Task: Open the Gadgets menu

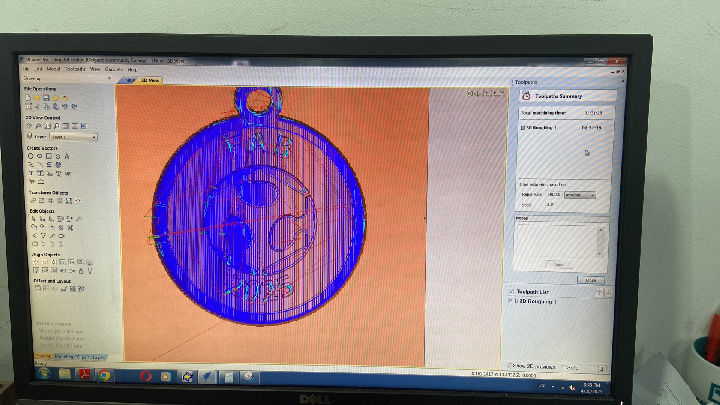Action: click(x=114, y=69)
